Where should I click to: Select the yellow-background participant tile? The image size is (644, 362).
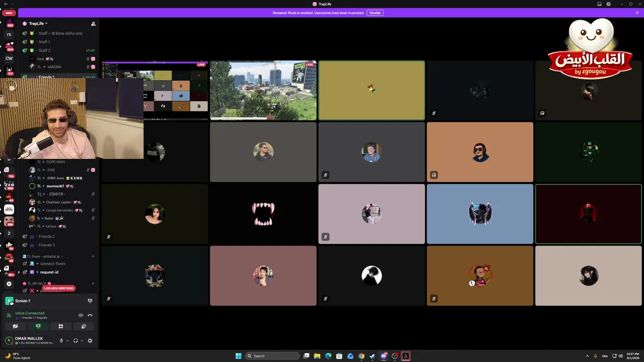[372, 90]
